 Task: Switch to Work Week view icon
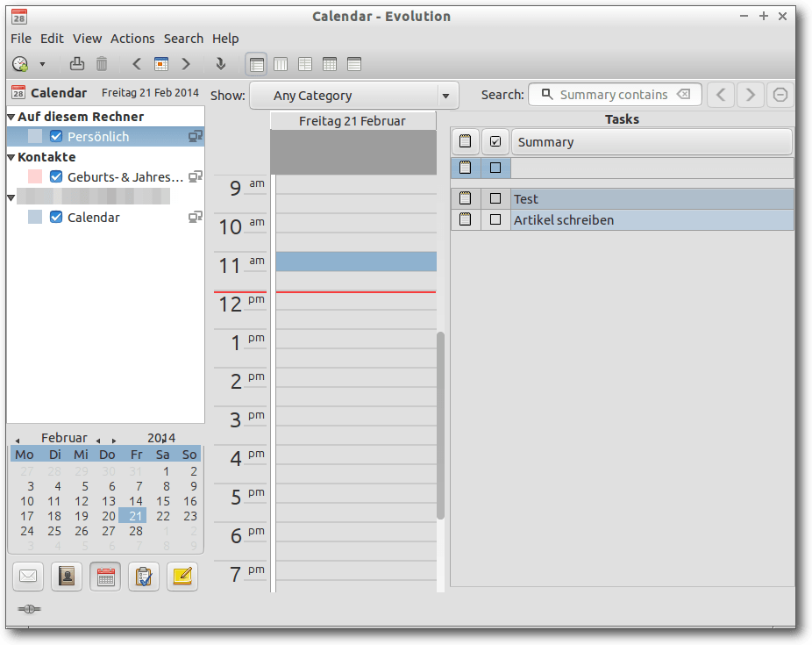pos(281,64)
